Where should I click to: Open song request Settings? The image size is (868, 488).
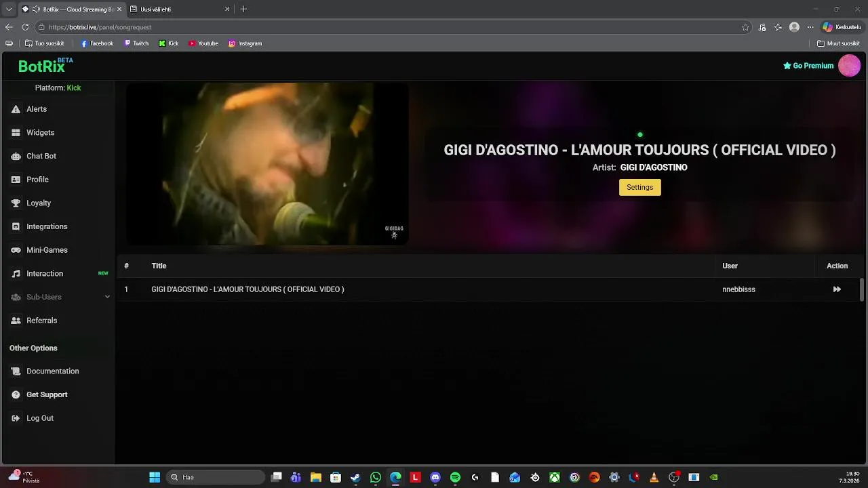(x=639, y=188)
